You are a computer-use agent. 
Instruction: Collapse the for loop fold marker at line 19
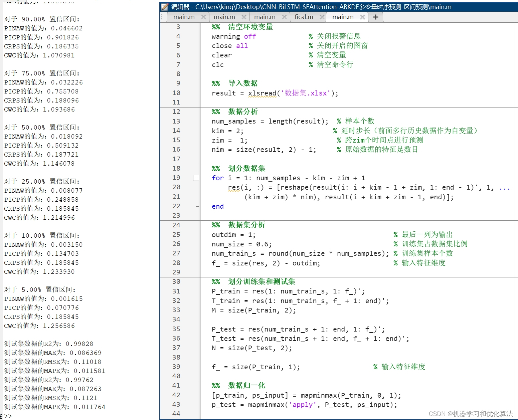[x=196, y=178]
